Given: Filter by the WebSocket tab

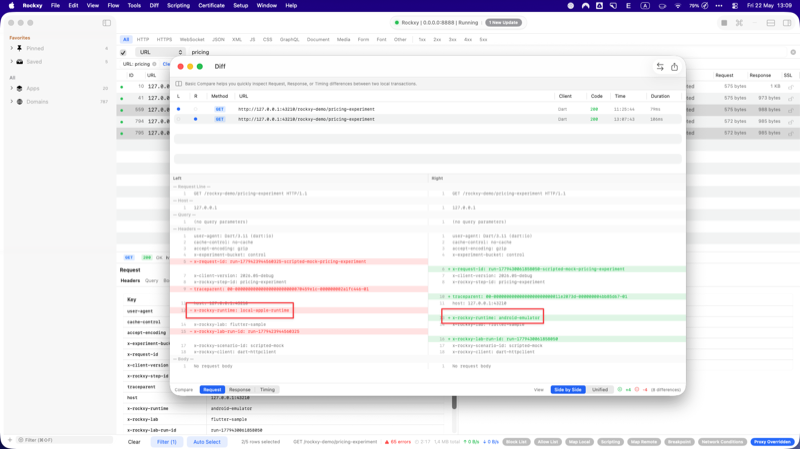Looking at the screenshot, I should tap(192, 39).
